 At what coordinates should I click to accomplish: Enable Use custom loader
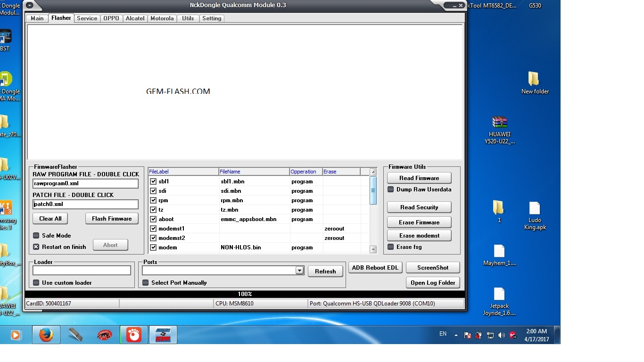point(36,283)
